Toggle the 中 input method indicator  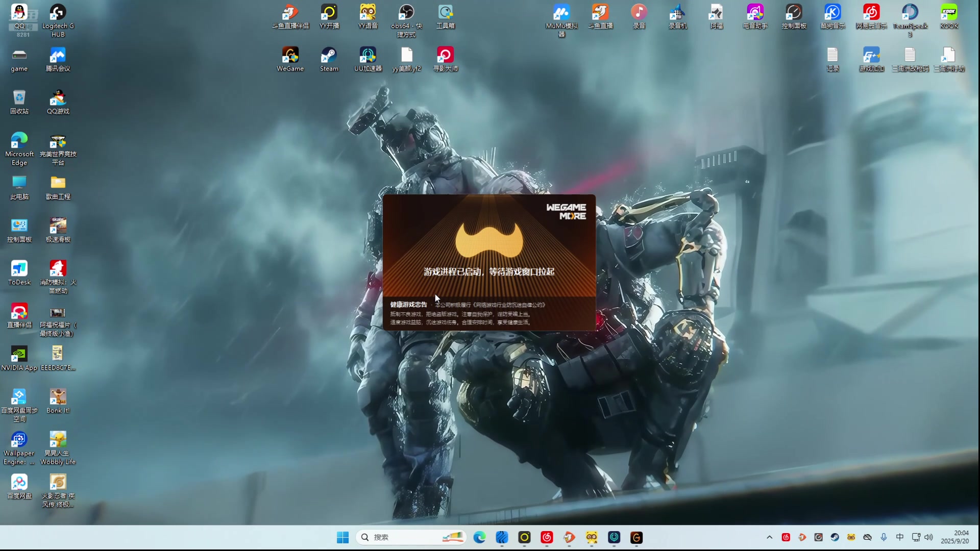(900, 537)
